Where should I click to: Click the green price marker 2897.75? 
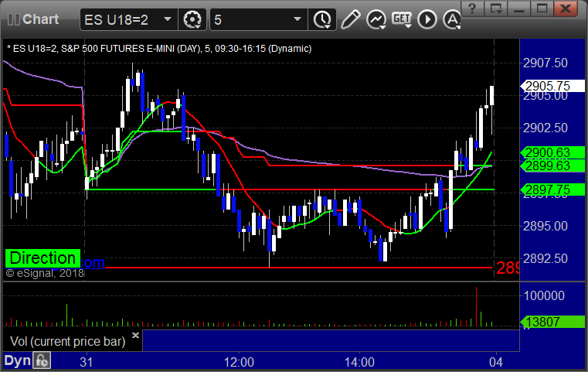click(x=552, y=189)
